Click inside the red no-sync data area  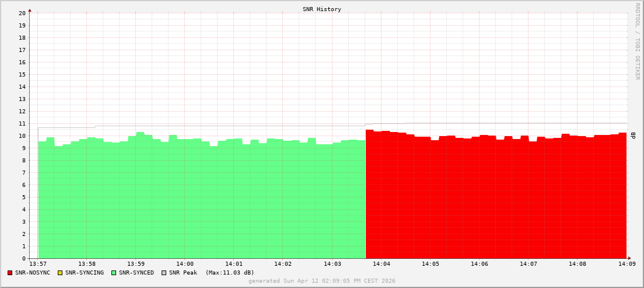point(496,199)
